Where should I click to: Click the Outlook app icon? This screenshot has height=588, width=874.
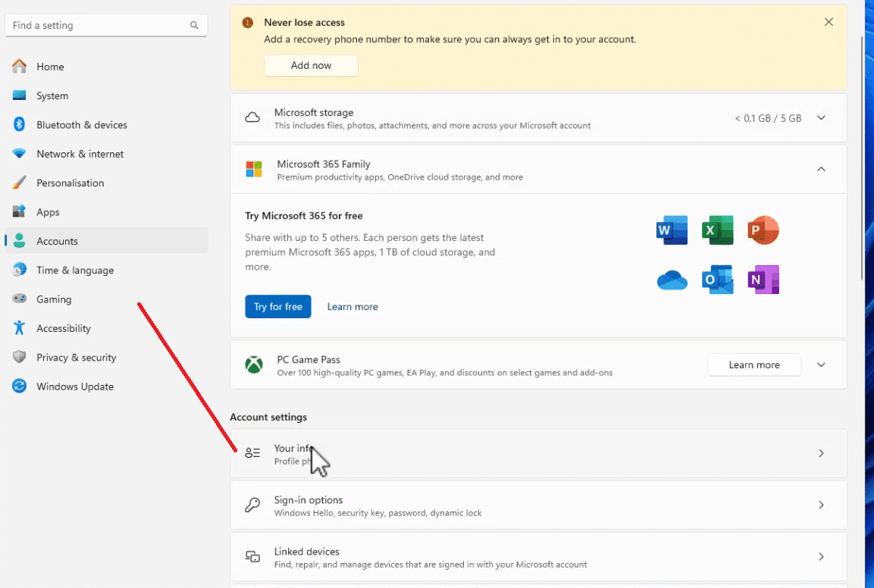tap(717, 280)
